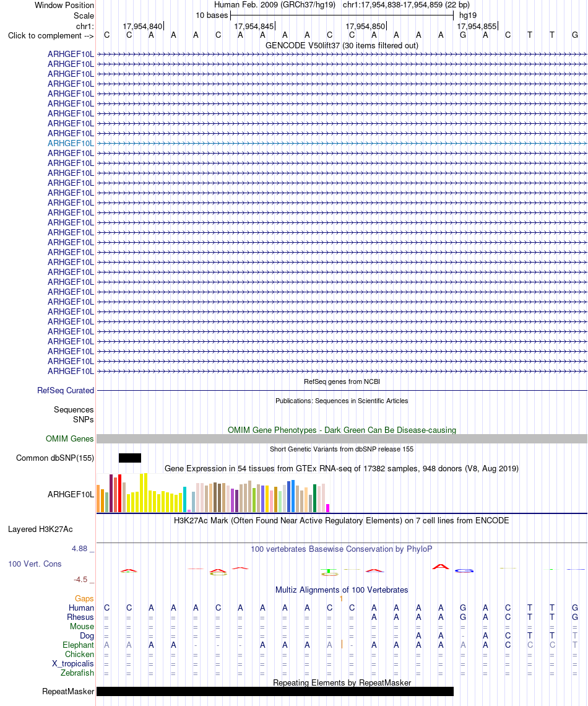Click the Chicken alignment row label
Viewport: 588px width, 706px height.
click(x=79, y=654)
